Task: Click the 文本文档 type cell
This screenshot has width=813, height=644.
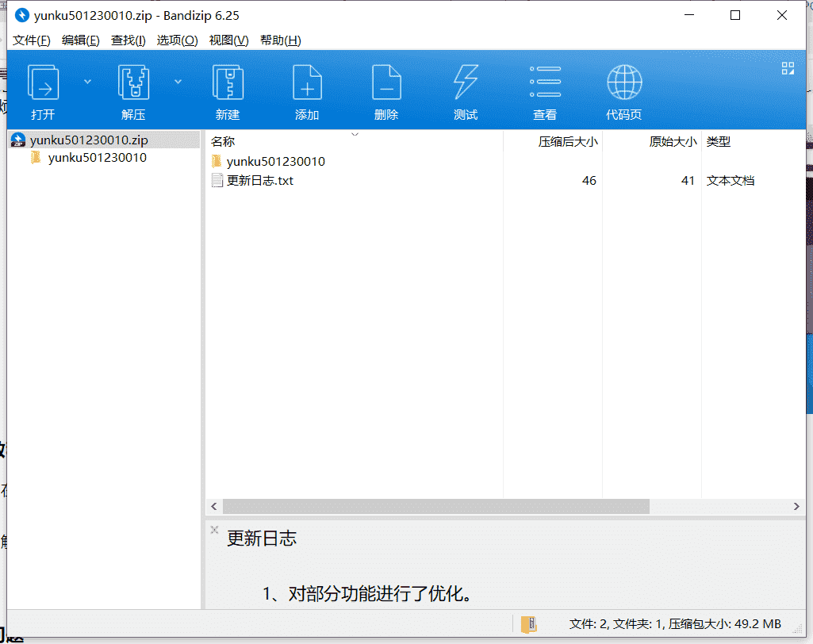Action: tap(731, 181)
